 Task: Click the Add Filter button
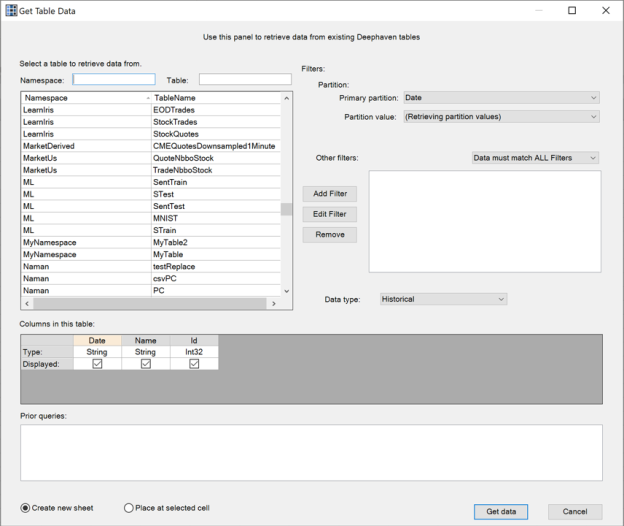pyautogui.click(x=329, y=193)
